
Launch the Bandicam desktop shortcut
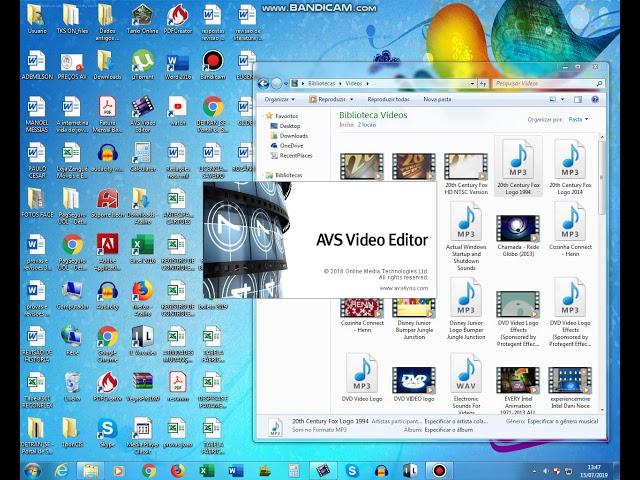(212, 62)
